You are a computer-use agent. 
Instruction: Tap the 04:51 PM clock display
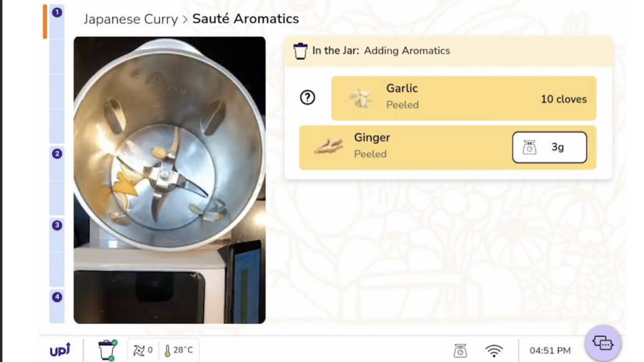tap(550, 351)
